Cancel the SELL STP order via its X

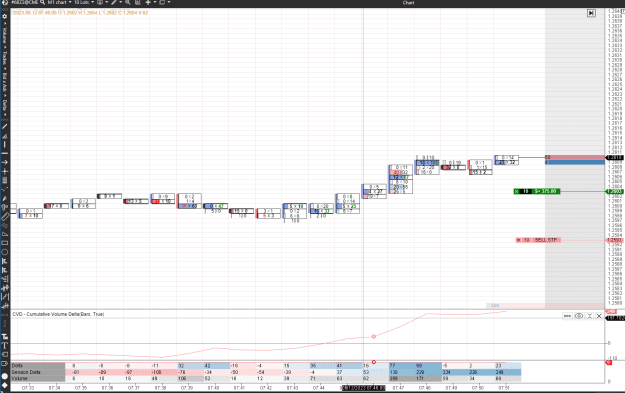point(518,240)
